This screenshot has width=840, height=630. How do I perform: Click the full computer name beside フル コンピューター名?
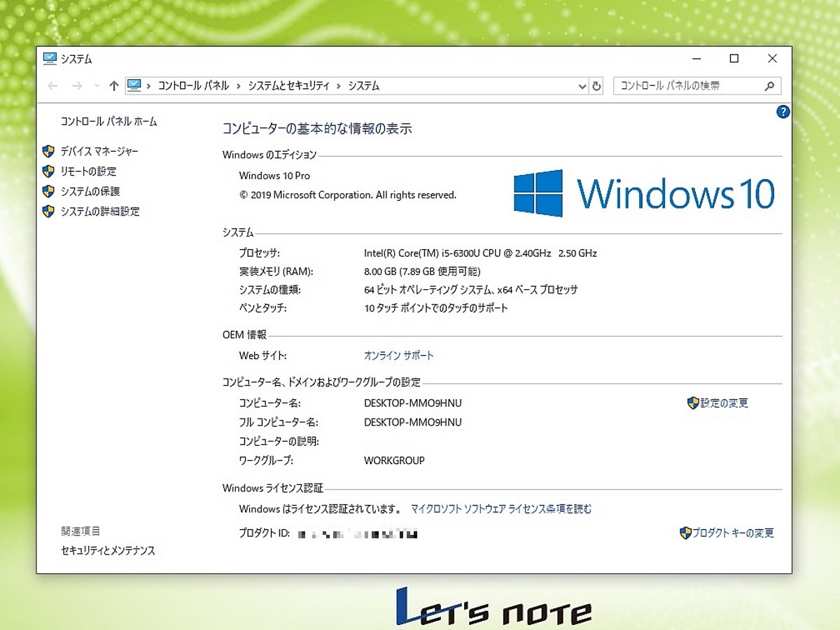pos(413,422)
